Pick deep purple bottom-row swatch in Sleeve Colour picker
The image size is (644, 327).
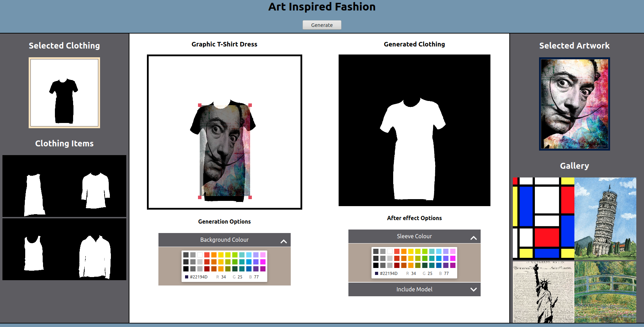[x=446, y=265]
